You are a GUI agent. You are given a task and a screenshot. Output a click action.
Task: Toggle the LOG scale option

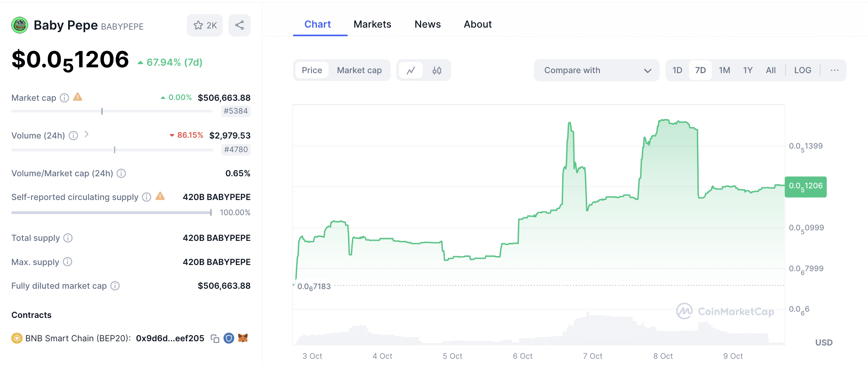click(803, 70)
